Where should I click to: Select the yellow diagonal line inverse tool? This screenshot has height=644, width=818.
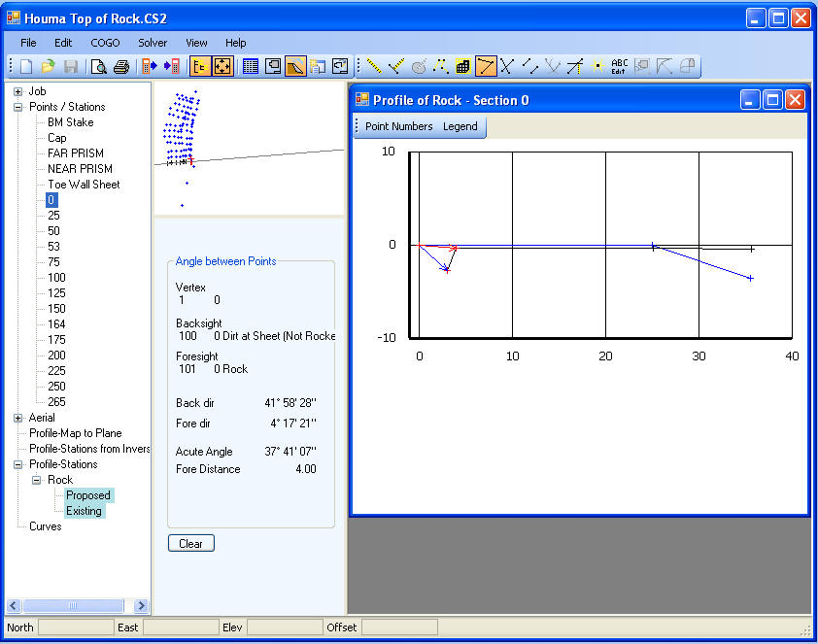(x=373, y=66)
